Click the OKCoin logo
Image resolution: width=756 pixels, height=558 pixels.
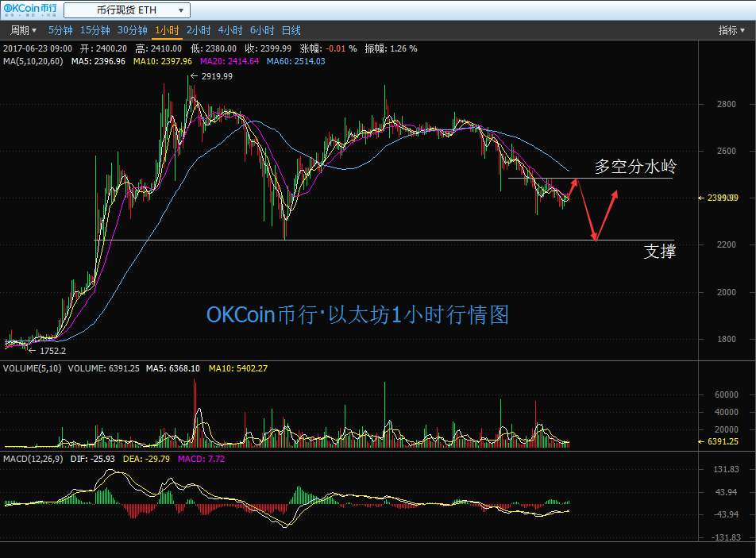coord(30,10)
